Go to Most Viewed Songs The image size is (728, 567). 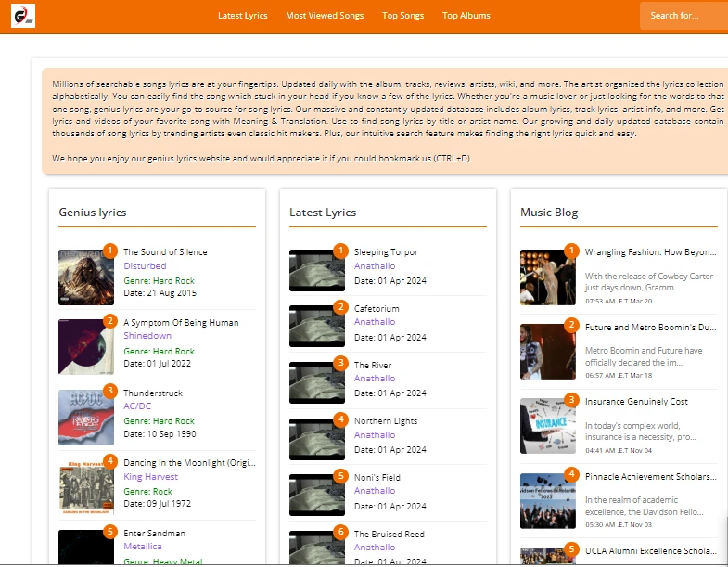click(325, 16)
